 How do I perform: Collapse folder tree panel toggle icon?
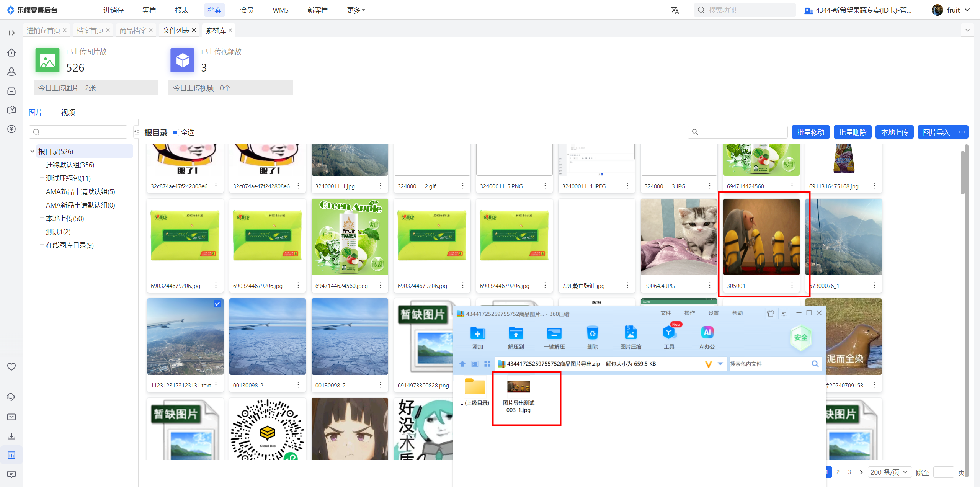137,132
